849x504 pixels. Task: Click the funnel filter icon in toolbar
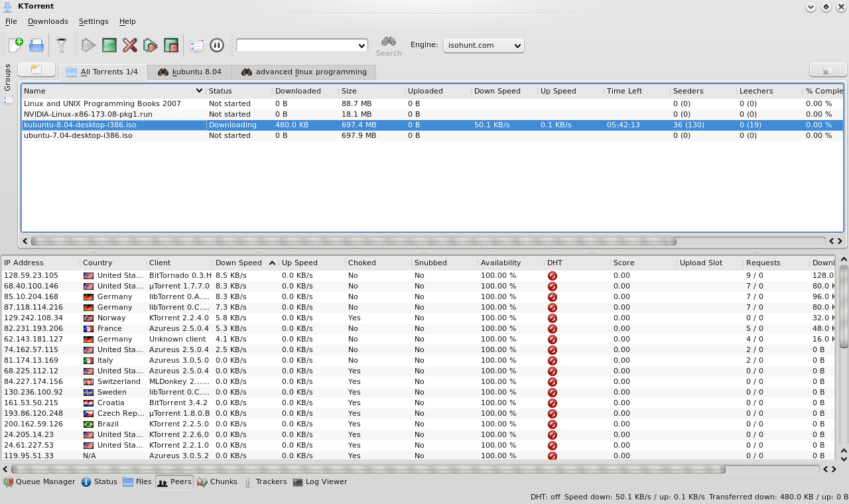(62, 45)
